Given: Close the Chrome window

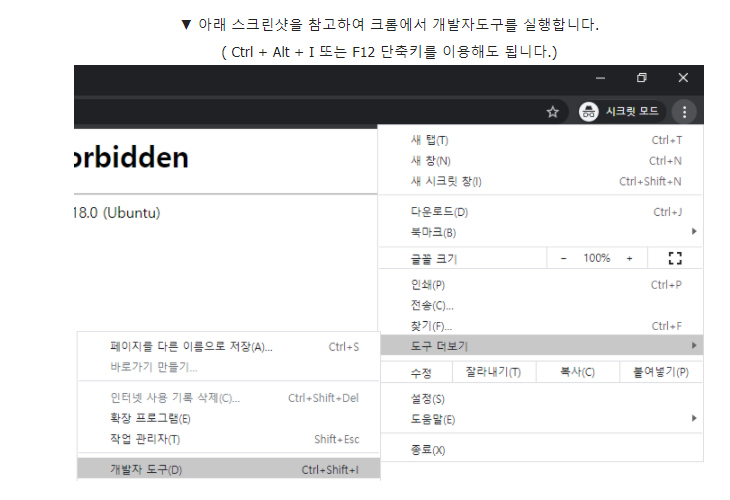Looking at the screenshot, I should click(x=683, y=78).
